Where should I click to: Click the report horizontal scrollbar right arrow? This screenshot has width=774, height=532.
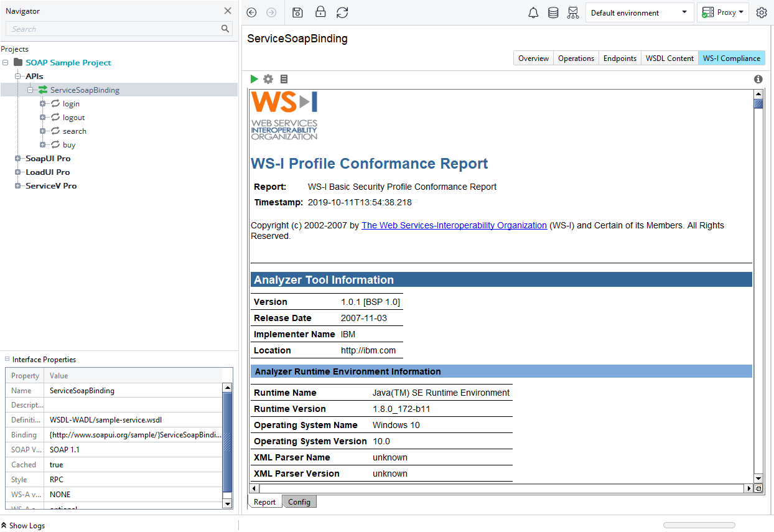749,489
